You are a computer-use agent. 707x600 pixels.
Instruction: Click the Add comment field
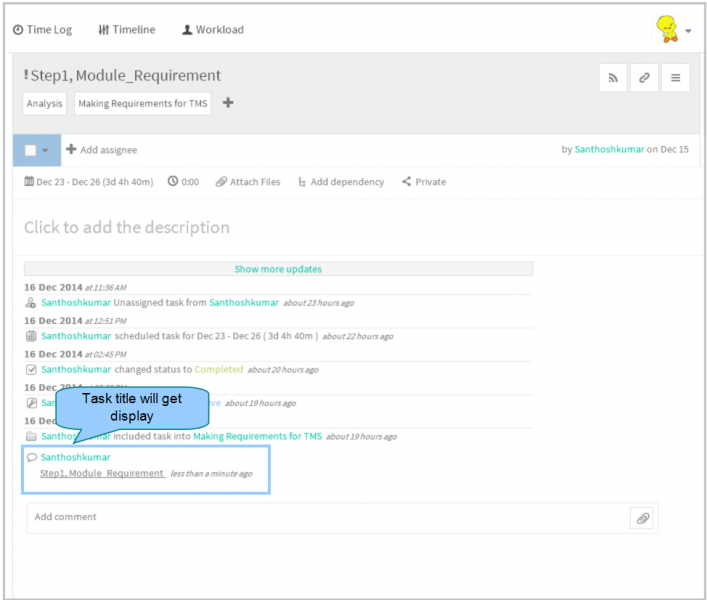[328, 518]
